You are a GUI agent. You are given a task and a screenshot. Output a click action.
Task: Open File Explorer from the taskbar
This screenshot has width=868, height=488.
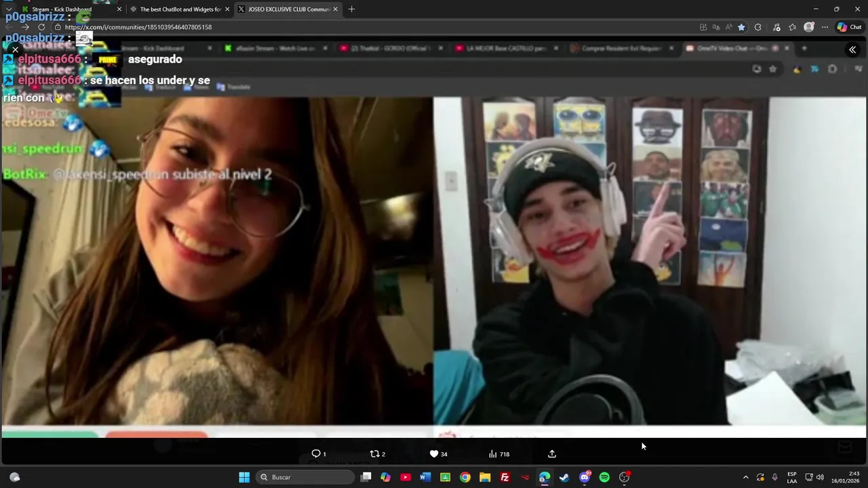pos(485,477)
